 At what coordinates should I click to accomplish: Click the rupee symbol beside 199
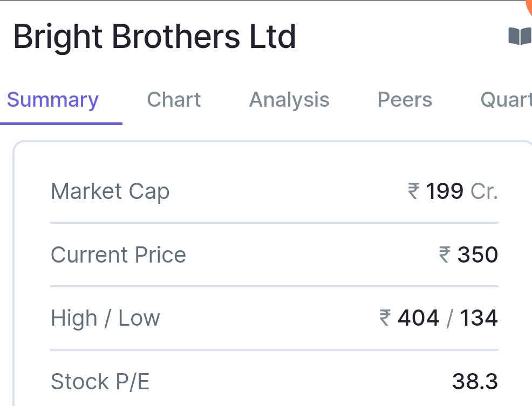tap(414, 191)
